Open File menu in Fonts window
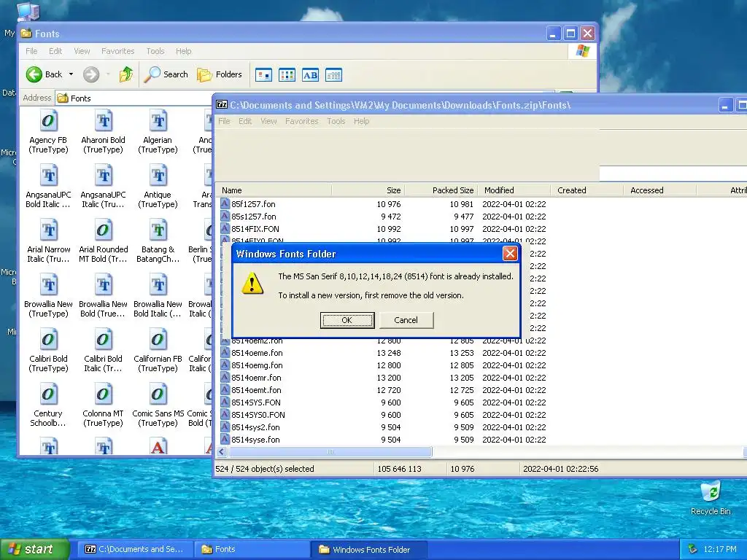The height and width of the screenshot is (560, 747). (x=31, y=51)
